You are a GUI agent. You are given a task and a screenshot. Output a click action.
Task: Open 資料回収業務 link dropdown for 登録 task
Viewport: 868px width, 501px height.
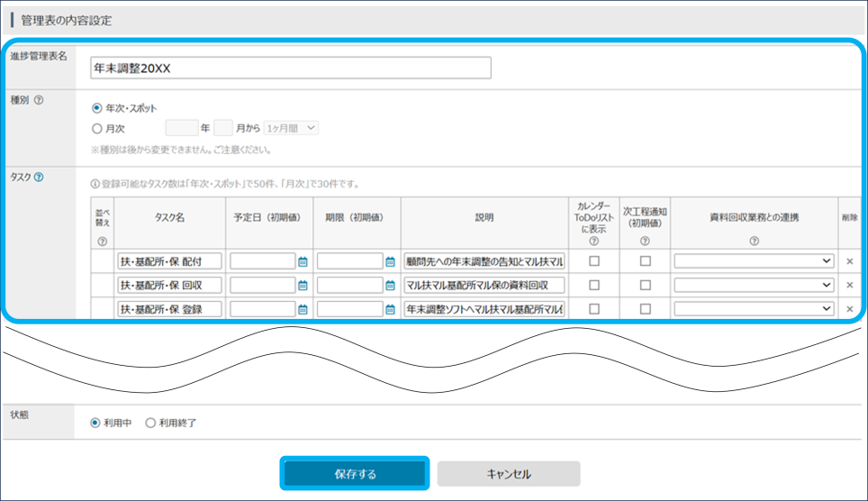click(x=754, y=309)
